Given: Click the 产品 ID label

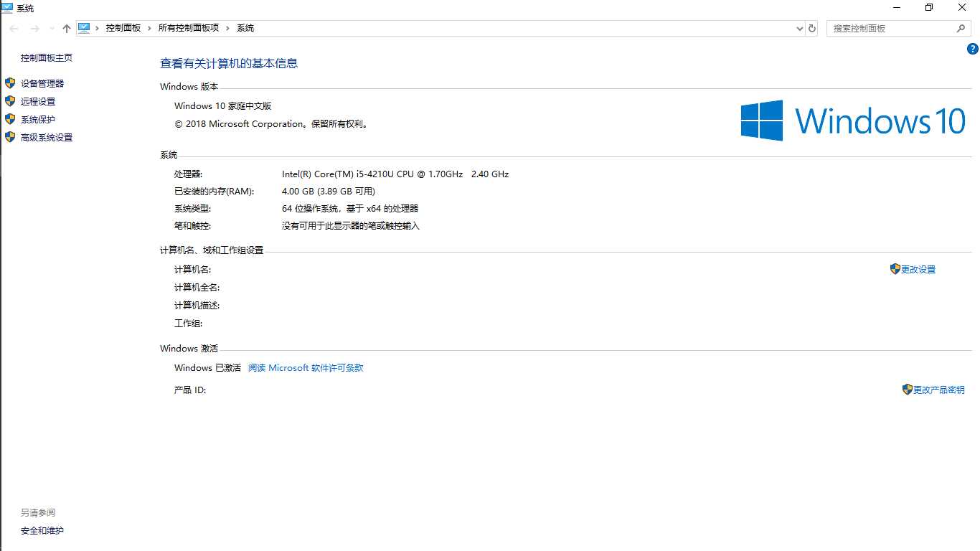Looking at the screenshot, I should [x=190, y=390].
